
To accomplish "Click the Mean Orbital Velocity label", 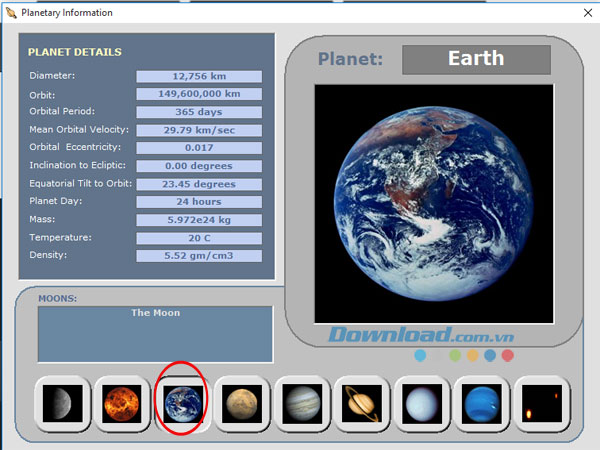I will [79, 129].
